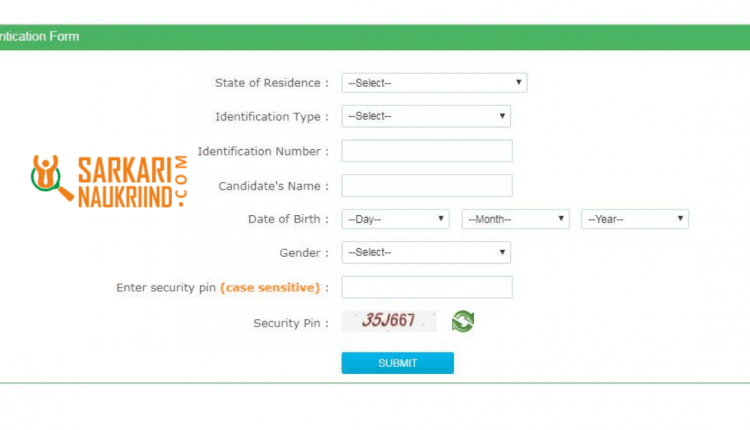Refresh the security pin captcha icon
Viewport: 750px width, 430px height.
point(463,321)
